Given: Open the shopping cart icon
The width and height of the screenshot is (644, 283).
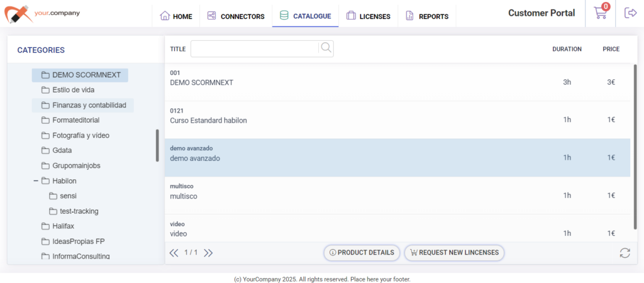Looking at the screenshot, I should pyautogui.click(x=601, y=13).
